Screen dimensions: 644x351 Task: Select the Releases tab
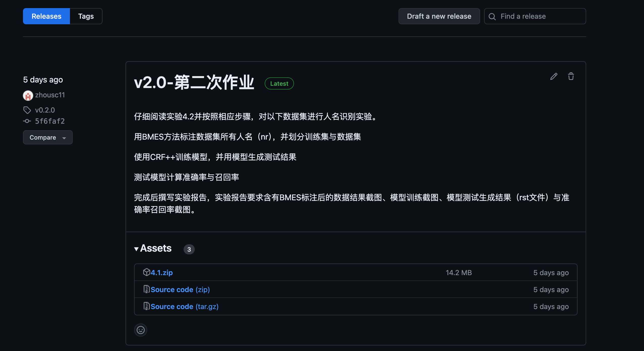pyautogui.click(x=46, y=16)
